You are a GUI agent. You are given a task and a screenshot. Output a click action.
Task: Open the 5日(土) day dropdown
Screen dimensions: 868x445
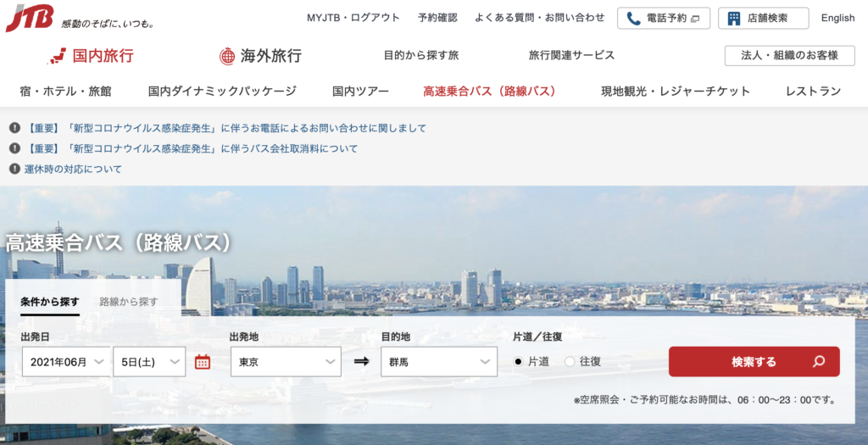point(149,362)
